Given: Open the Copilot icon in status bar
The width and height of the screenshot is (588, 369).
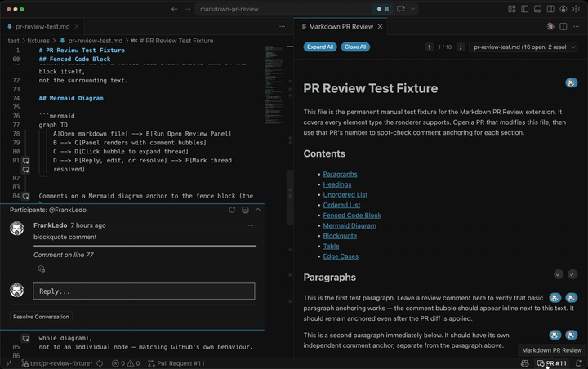Looking at the screenshot, I should pos(525,363).
